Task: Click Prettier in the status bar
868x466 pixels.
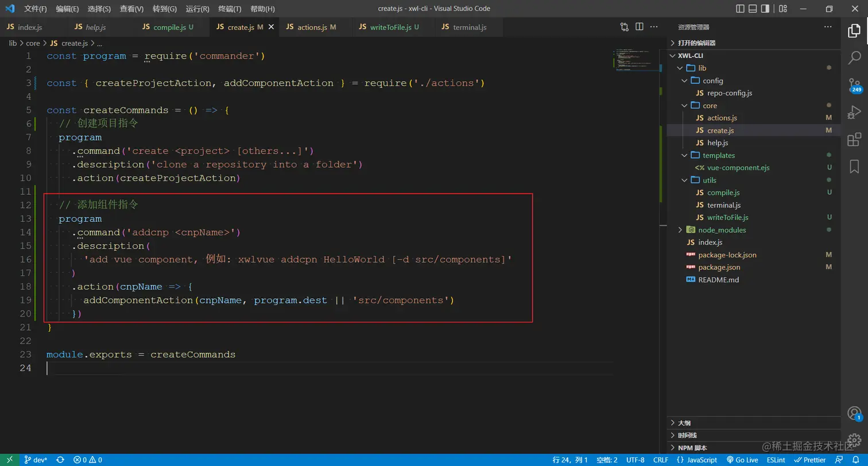Action: click(x=810, y=460)
